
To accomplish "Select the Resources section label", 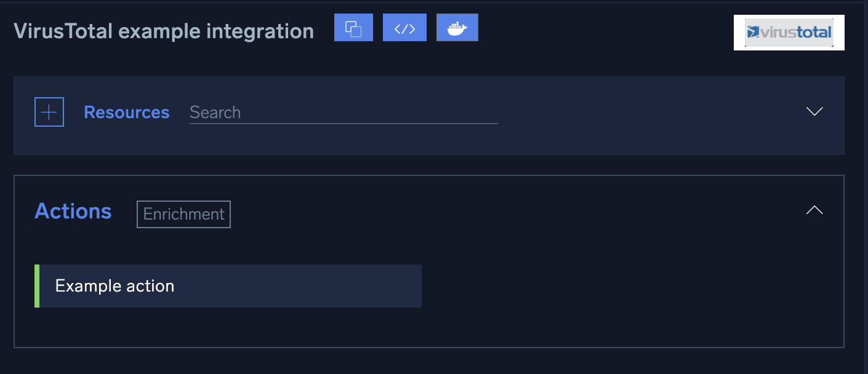I will coord(127,113).
